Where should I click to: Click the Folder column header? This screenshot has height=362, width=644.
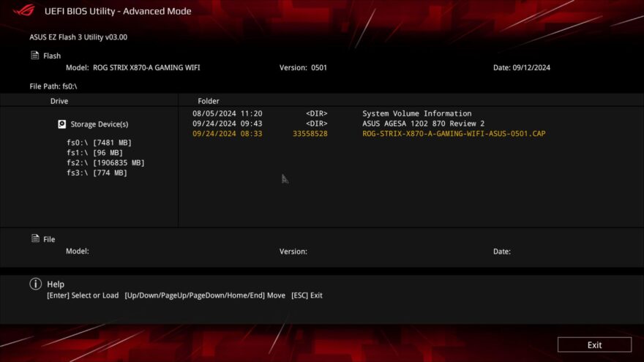[x=209, y=101]
